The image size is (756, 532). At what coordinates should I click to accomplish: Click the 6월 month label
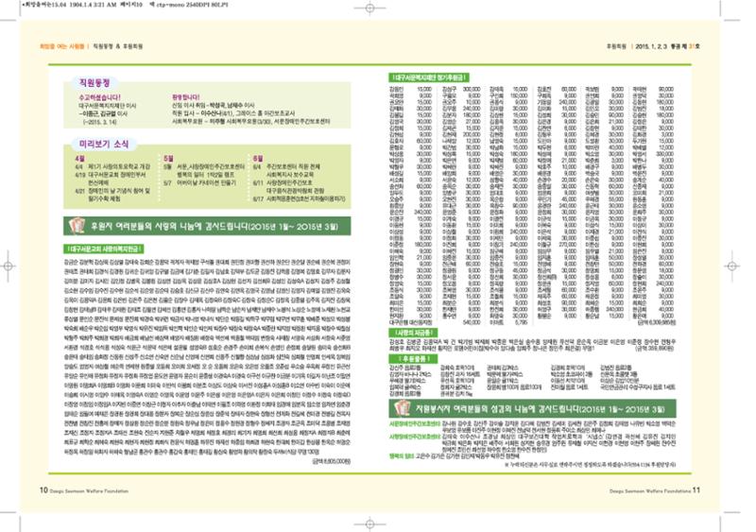pyautogui.click(x=258, y=158)
